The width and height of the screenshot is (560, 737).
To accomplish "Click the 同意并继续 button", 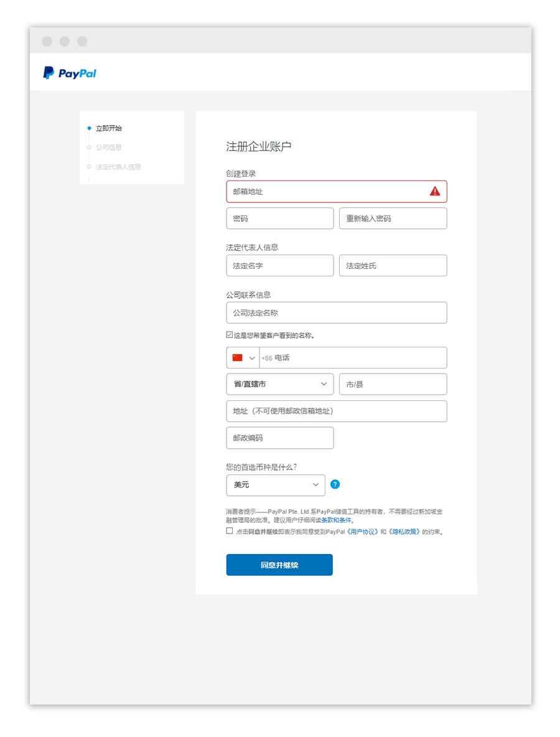I will point(279,565).
